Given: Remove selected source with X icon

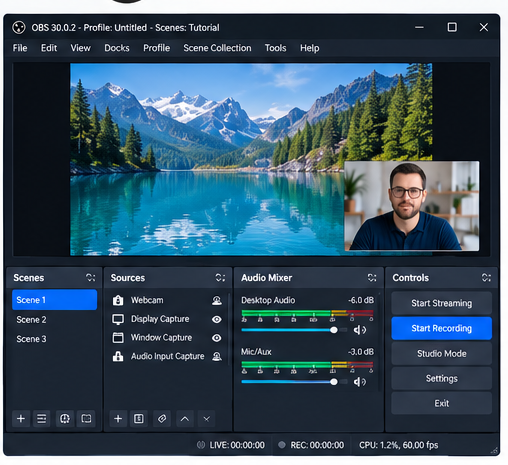Looking at the screenshot, I should pos(207,419).
